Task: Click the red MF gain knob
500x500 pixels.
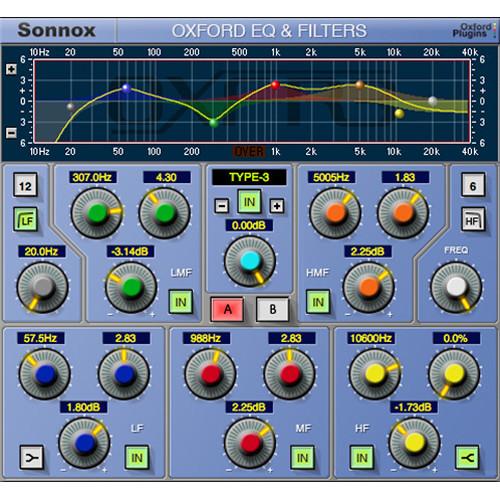Action: 250,443
